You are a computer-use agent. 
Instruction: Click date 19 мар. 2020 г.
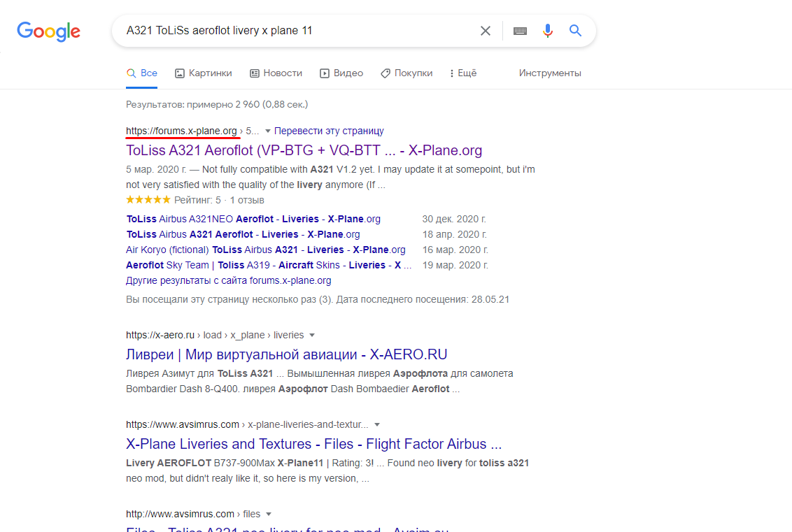[x=455, y=265]
